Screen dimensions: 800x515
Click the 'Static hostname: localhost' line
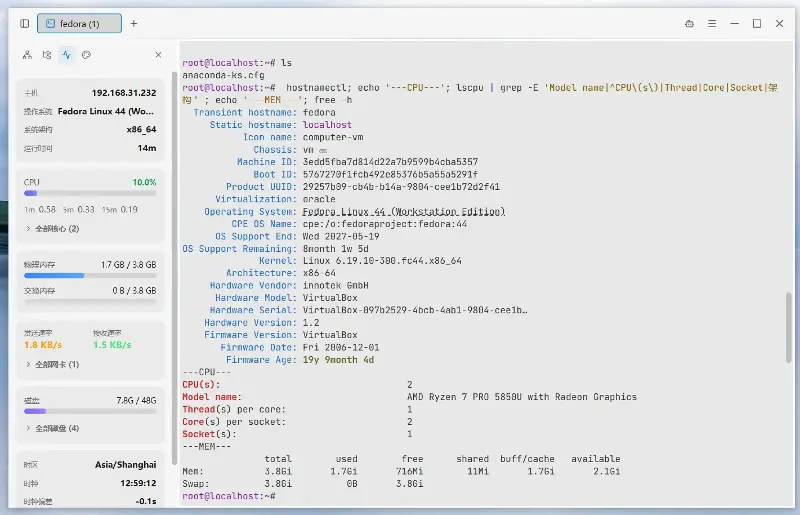coord(280,125)
